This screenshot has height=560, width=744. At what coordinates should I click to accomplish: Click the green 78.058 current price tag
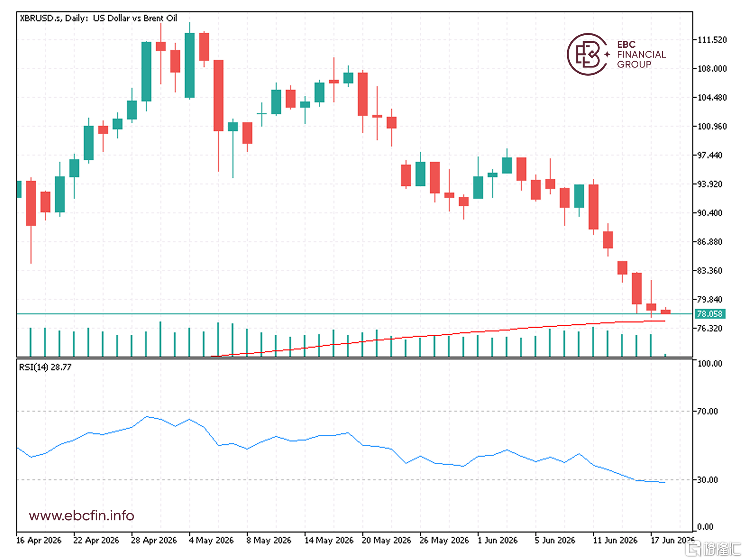pos(710,314)
